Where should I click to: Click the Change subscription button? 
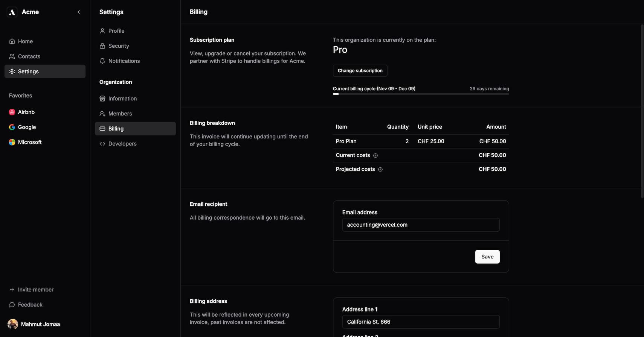(360, 71)
